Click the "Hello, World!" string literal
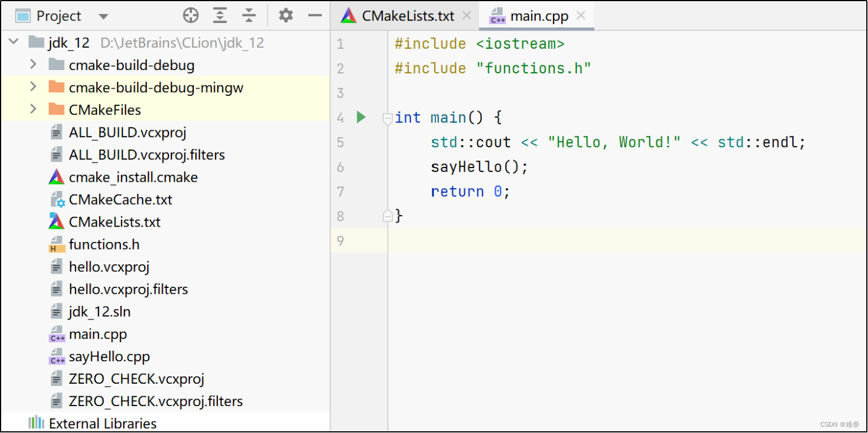868x433 pixels. tap(614, 142)
